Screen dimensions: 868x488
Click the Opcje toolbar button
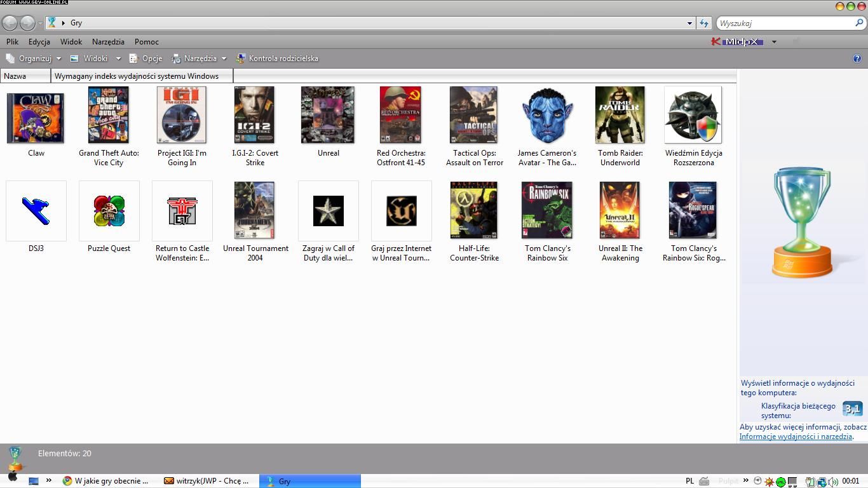point(146,58)
